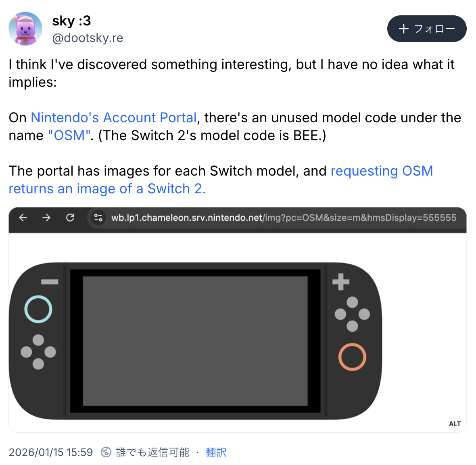This screenshot has width=476, height=465.
Task: Open the Switch 2 console image thumbnail
Action: (237, 320)
